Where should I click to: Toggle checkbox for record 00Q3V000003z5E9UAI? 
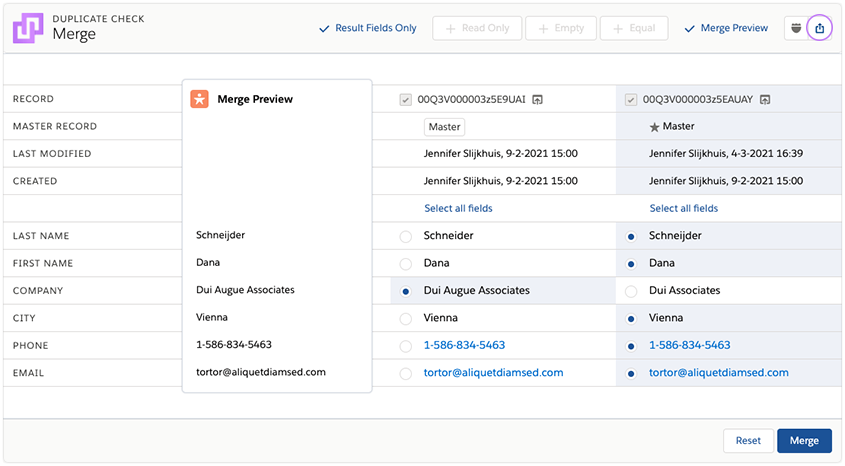click(405, 100)
